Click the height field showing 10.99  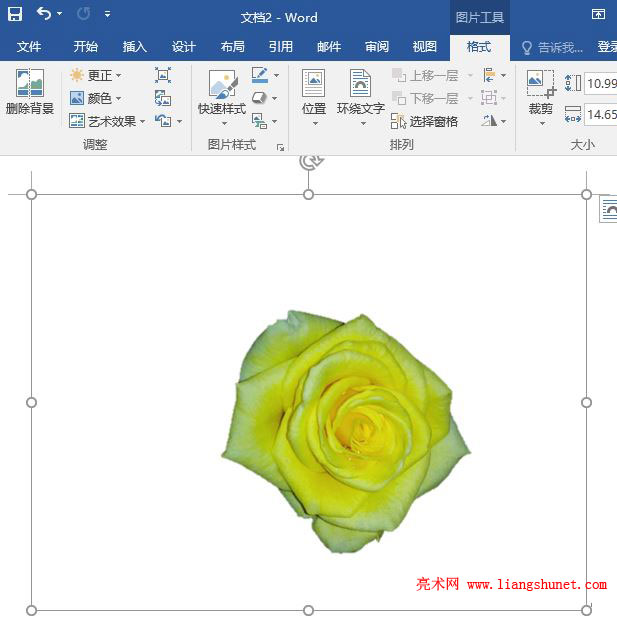[x=601, y=84]
